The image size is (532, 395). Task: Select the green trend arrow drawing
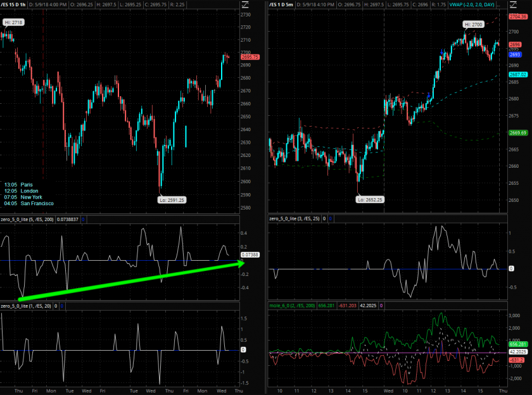(127, 280)
